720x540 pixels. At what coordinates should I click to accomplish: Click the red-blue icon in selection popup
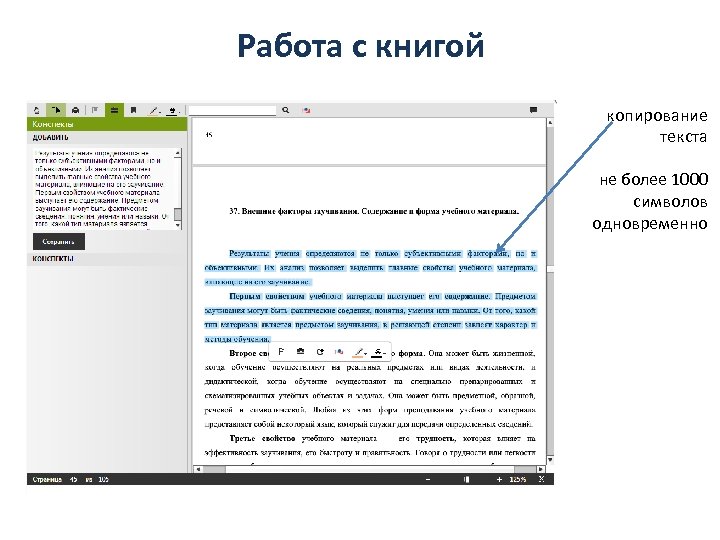pos(339,352)
